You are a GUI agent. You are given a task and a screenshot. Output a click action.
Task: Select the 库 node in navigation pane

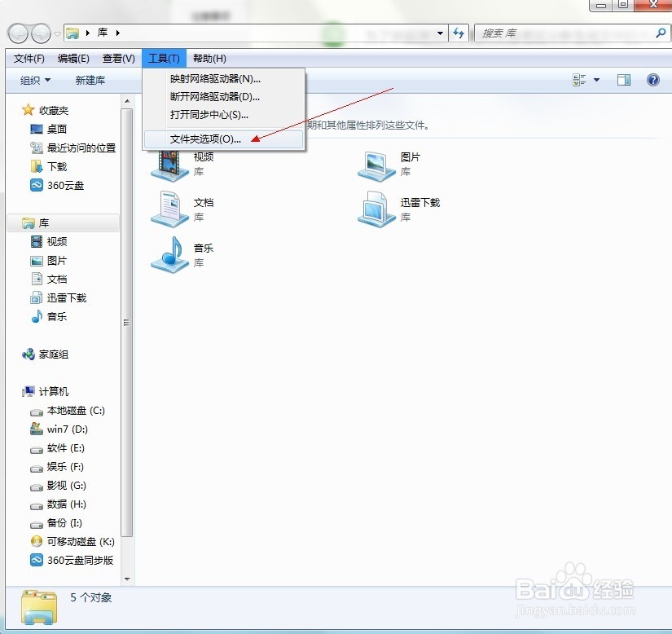point(63,223)
